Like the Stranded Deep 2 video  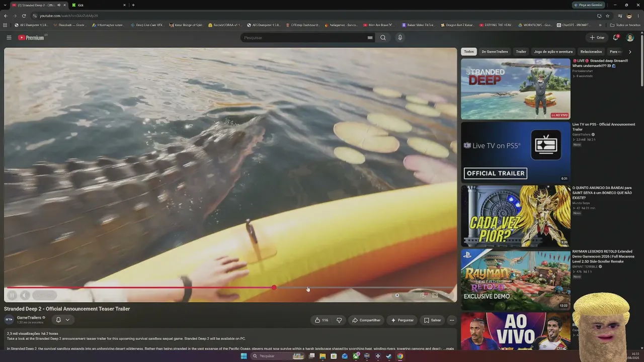click(321, 320)
